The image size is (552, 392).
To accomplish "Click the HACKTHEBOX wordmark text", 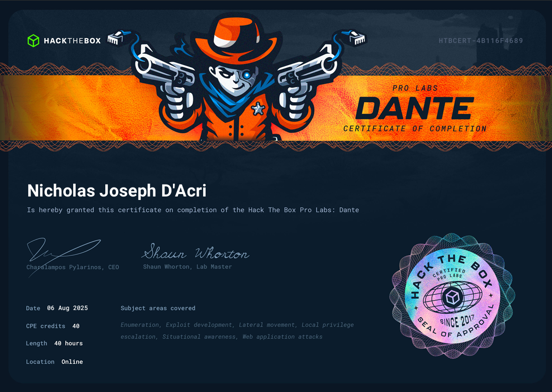I will 72,41.
